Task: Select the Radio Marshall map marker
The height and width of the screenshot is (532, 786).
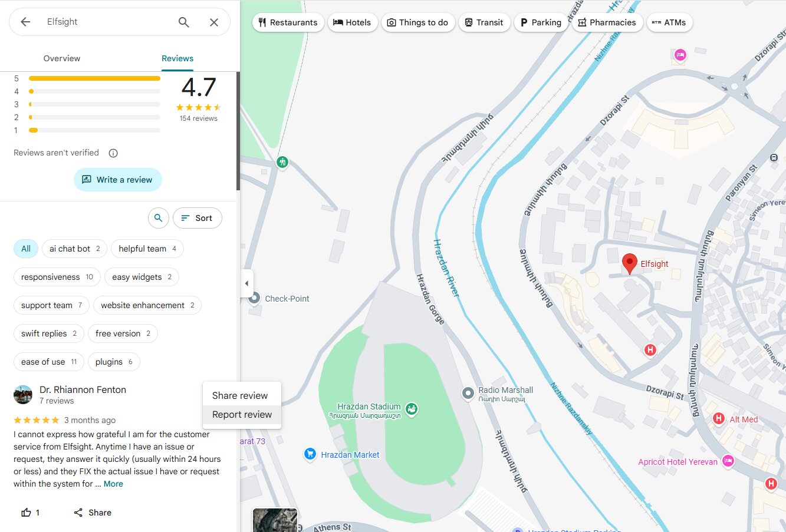Action: tap(468, 393)
